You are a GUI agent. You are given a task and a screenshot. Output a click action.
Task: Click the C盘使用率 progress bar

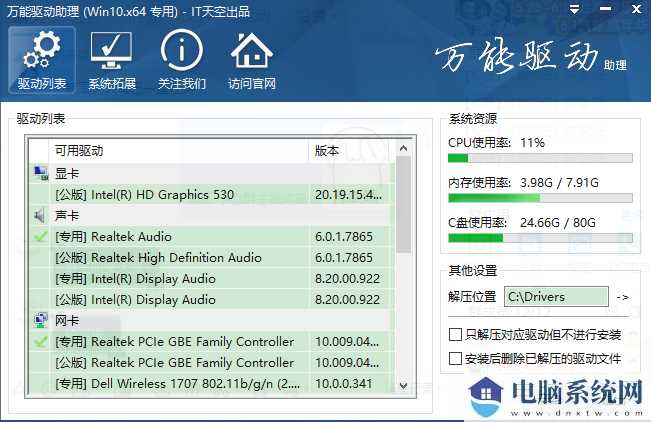click(x=540, y=238)
